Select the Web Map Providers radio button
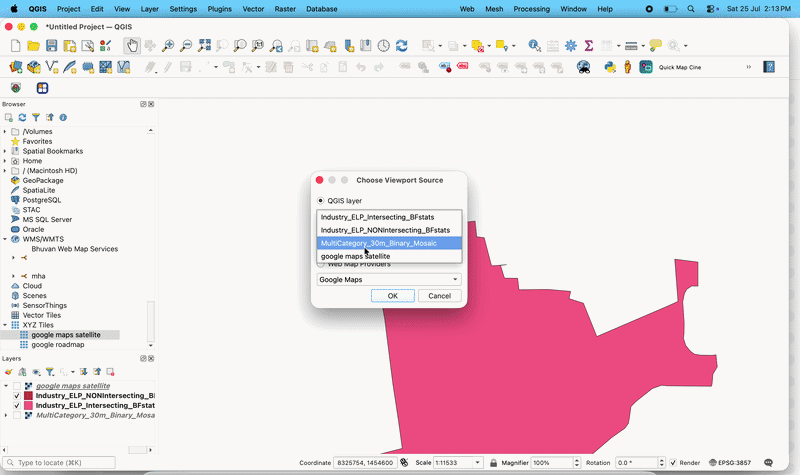The height and width of the screenshot is (475, 800). pos(320,264)
